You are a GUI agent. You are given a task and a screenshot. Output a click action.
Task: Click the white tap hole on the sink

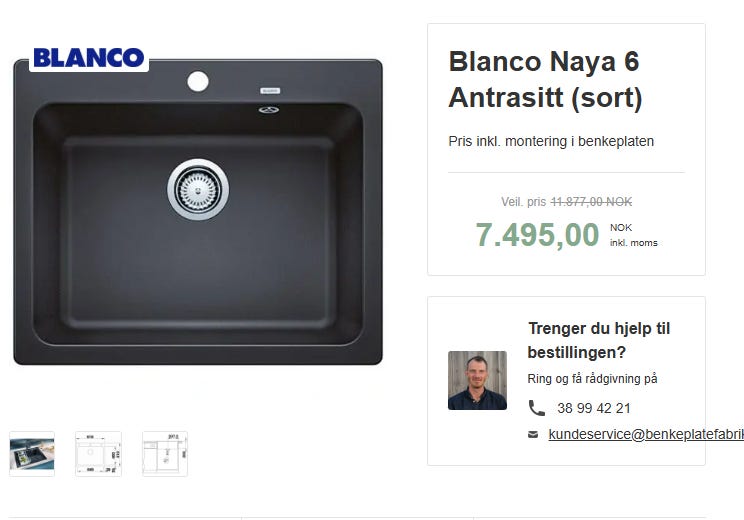198,82
